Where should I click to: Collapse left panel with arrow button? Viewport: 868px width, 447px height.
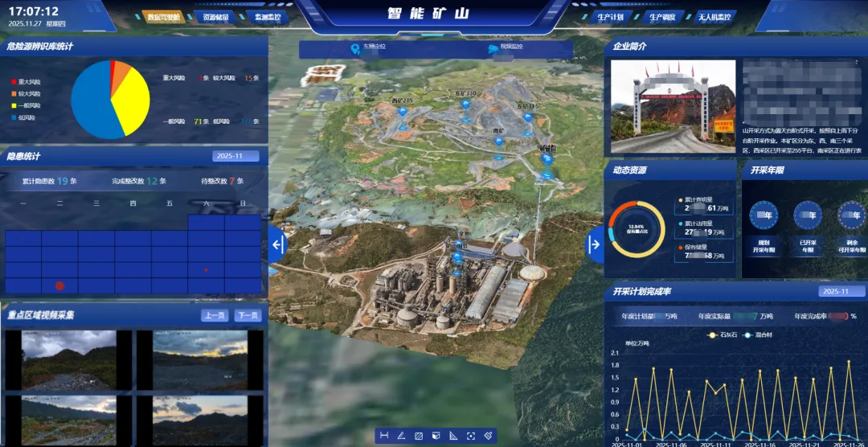click(x=277, y=244)
